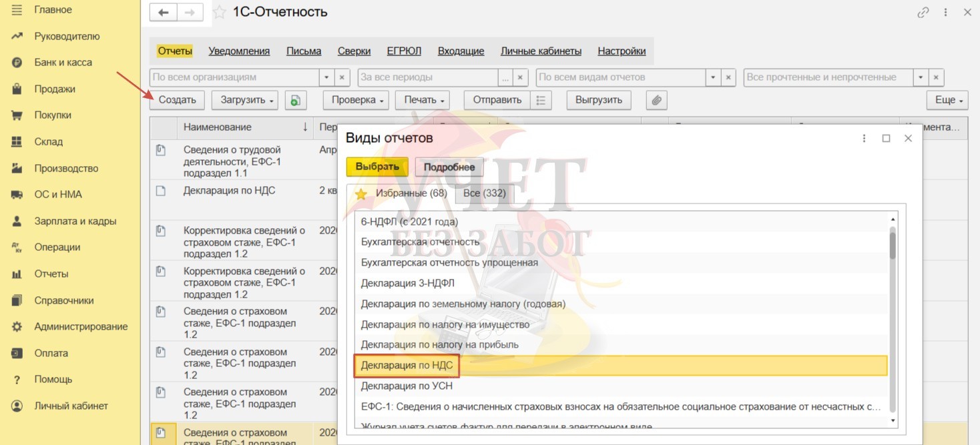This screenshot has height=445, width=980.
Task: Open the Уведомления tab
Action: tap(239, 51)
